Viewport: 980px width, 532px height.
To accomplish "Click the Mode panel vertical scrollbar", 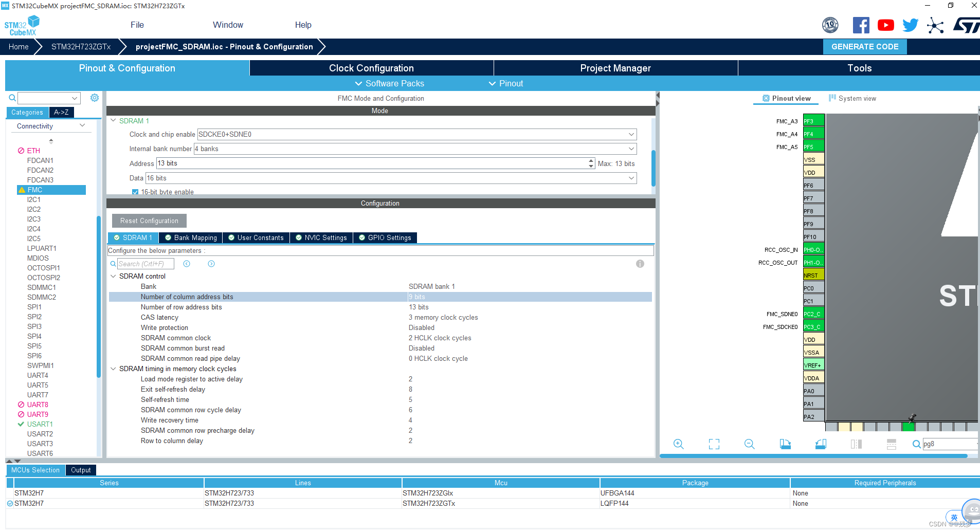I will 654,168.
